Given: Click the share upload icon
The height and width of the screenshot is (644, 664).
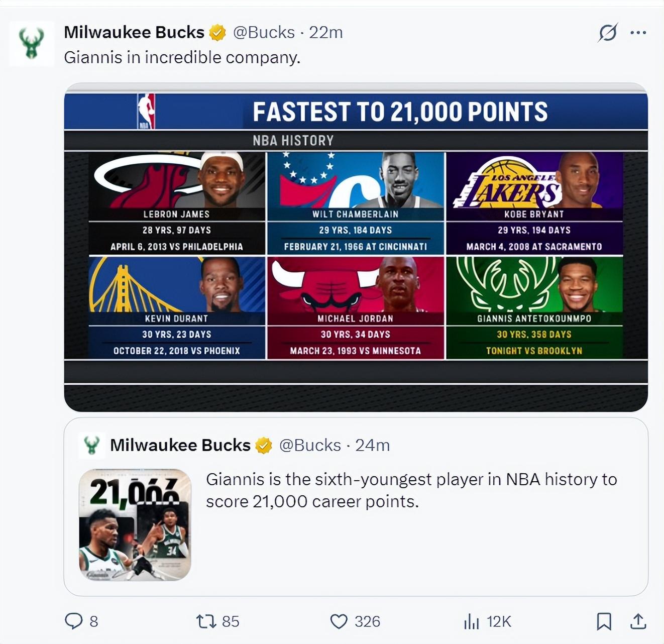Looking at the screenshot, I should pyautogui.click(x=638, y=621).
